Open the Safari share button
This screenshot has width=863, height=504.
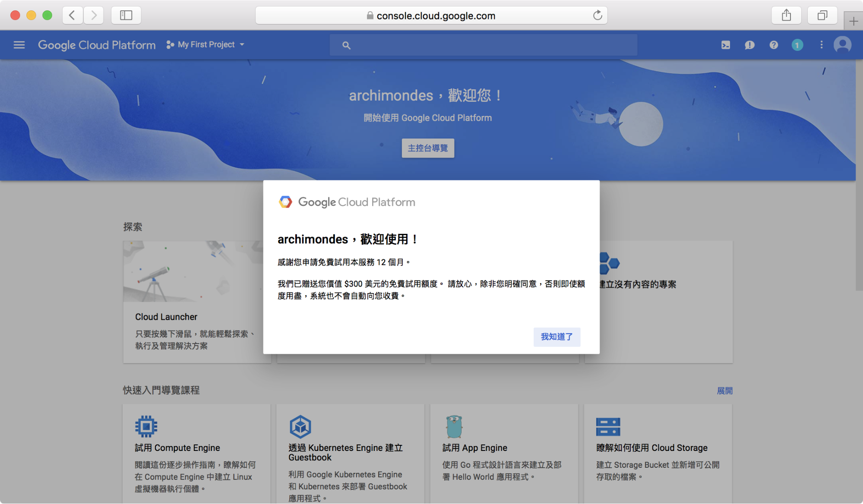787,16
